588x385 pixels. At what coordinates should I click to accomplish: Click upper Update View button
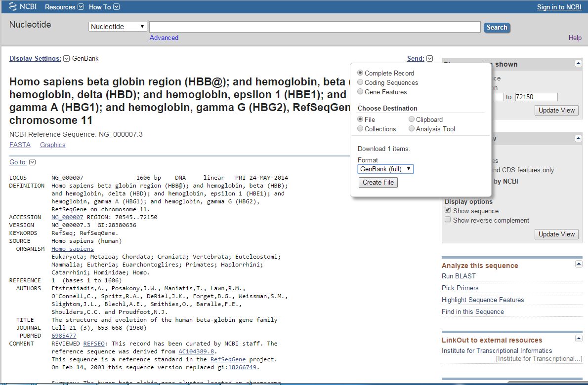tap(556, 111)
